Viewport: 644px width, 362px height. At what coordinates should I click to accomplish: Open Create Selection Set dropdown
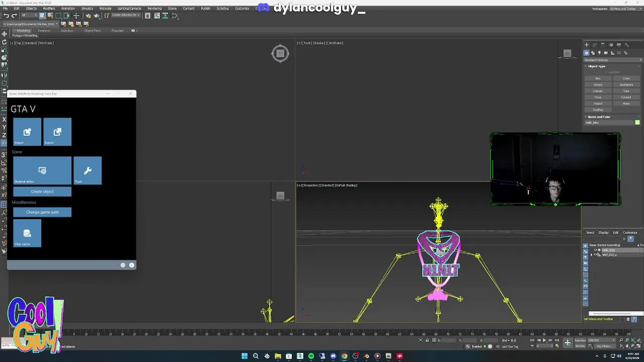point(125,16)
